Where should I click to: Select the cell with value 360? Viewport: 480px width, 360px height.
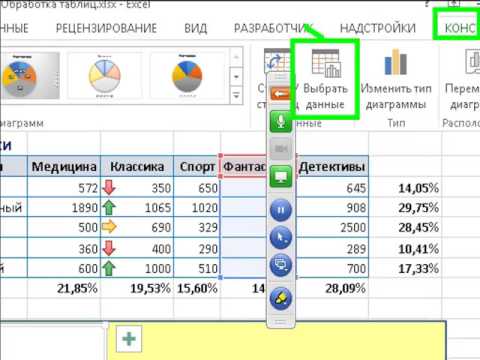coord(64,249)
